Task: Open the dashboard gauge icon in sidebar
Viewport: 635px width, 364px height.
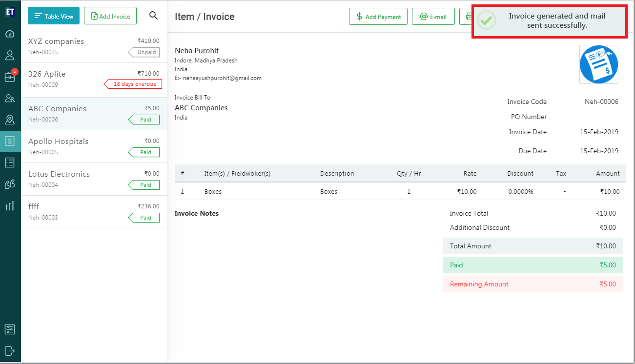Action: tap(10, 34)
